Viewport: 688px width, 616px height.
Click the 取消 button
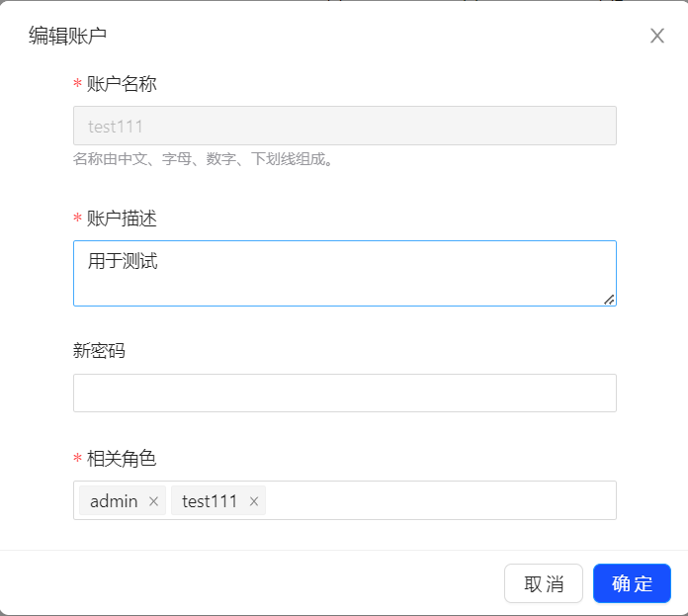[544, 583]
